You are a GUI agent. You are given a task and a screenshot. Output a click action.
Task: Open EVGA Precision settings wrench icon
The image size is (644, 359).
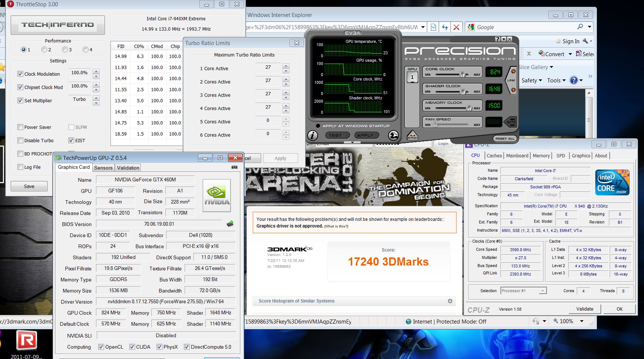[x=394, y=136]
